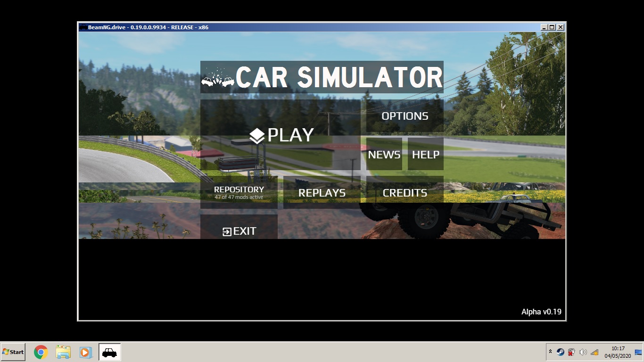Open the media player taskbar icon
644x362 pixels.
coord(85,352)
